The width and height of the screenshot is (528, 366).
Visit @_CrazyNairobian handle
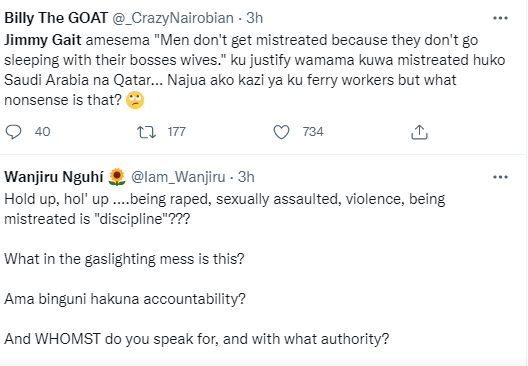(173, 18)
